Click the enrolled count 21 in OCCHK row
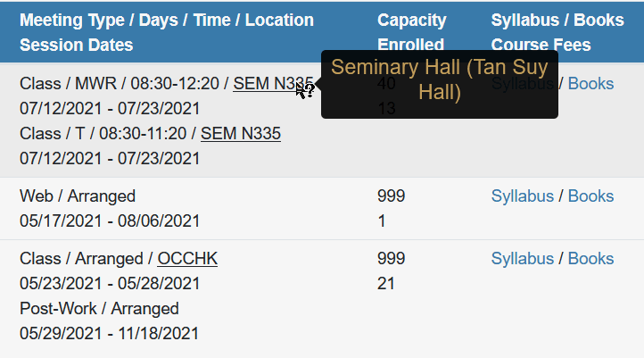Viewport: 644px width, 358px height. pos(385,284)
